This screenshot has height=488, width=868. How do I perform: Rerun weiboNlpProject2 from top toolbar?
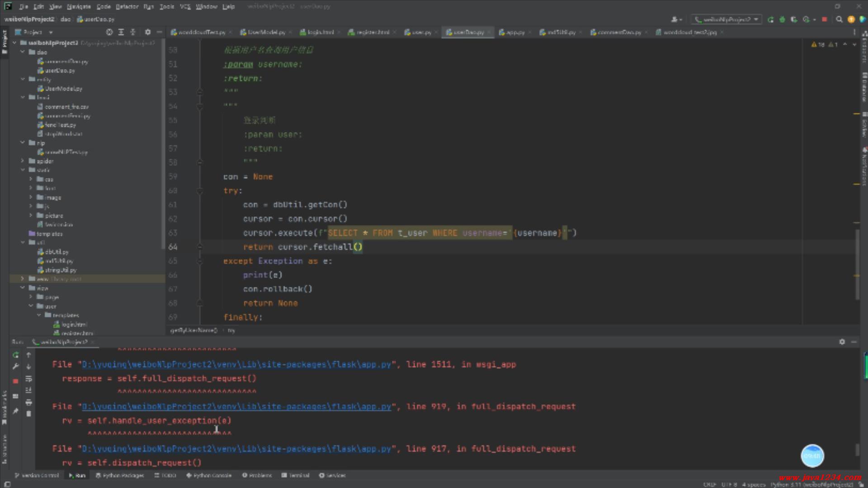coord(770,19)
